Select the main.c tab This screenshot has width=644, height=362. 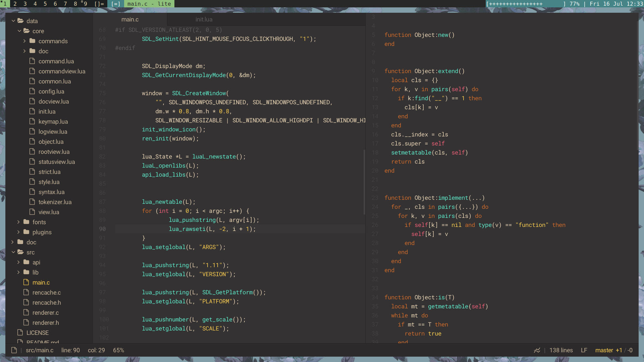(130, 19)
